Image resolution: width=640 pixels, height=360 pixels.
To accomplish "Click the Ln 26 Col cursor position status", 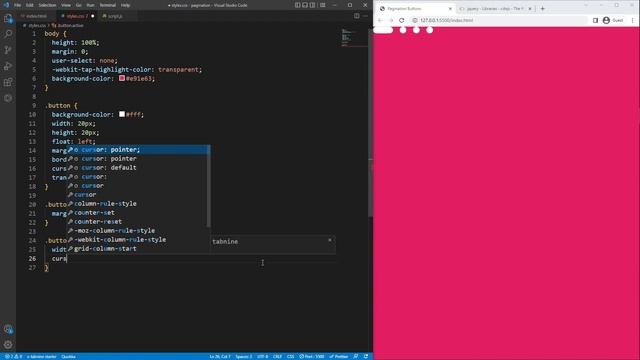I will pos(220,356).
